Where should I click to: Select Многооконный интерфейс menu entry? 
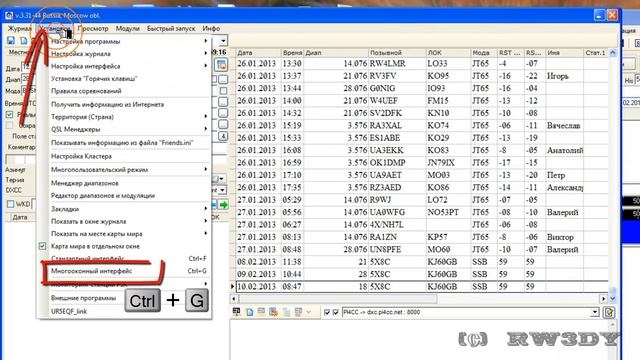pos(91,271)
